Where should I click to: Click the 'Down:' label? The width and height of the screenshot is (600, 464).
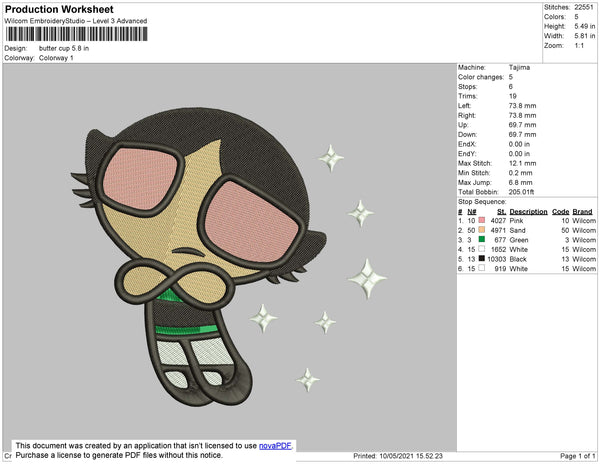[x=468, y=134]
